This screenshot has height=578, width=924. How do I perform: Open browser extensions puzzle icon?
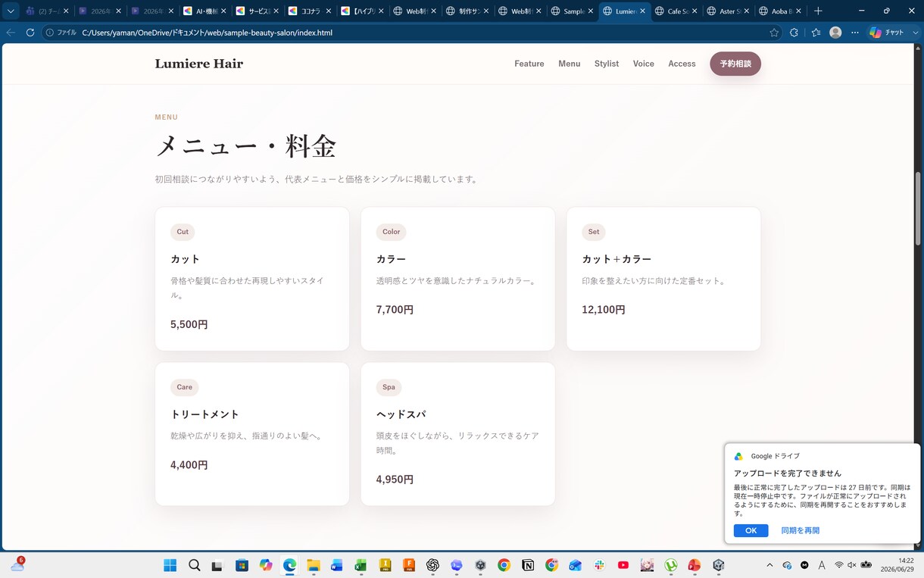click(x=794, y=33)
